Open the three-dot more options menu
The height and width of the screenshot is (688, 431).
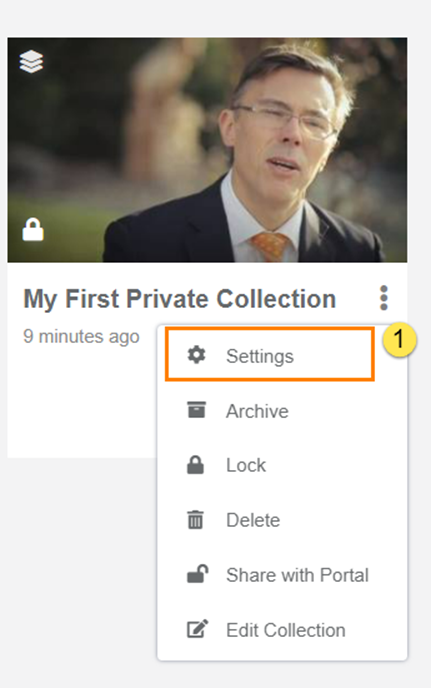(384, 298)
